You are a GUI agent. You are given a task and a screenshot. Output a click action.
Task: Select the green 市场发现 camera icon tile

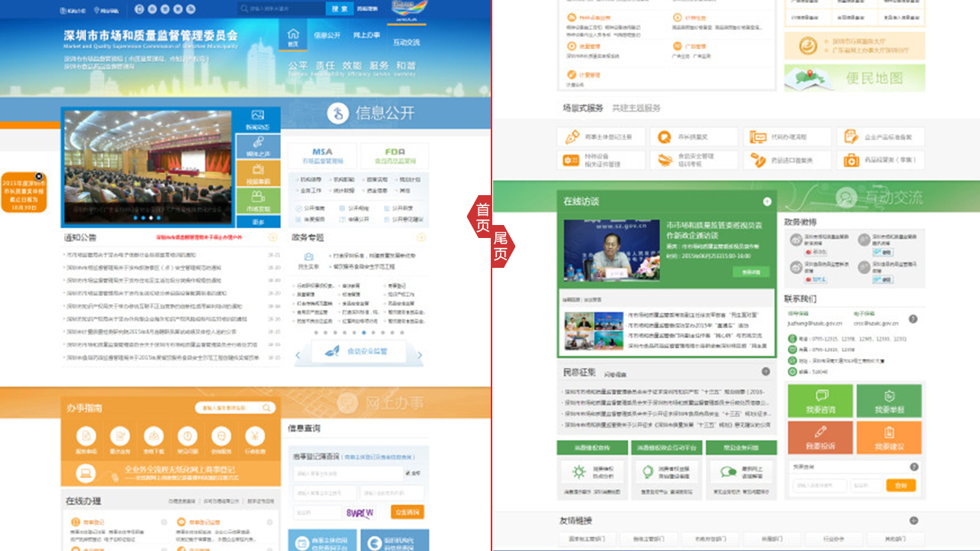point(257,201)
